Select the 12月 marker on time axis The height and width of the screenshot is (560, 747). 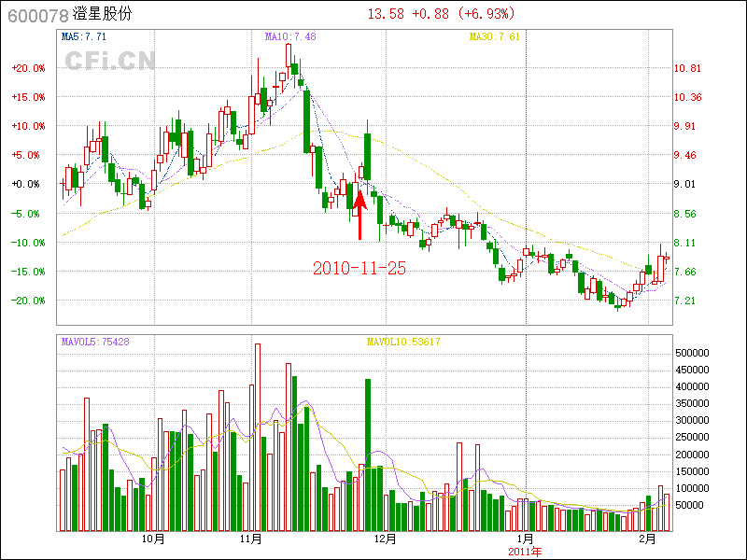386,539
